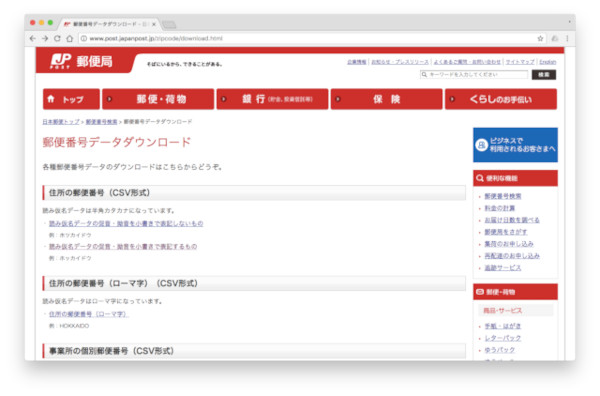Click the browser forward arrow
Viewport: 600px width, 396px height.
(45, 39)
